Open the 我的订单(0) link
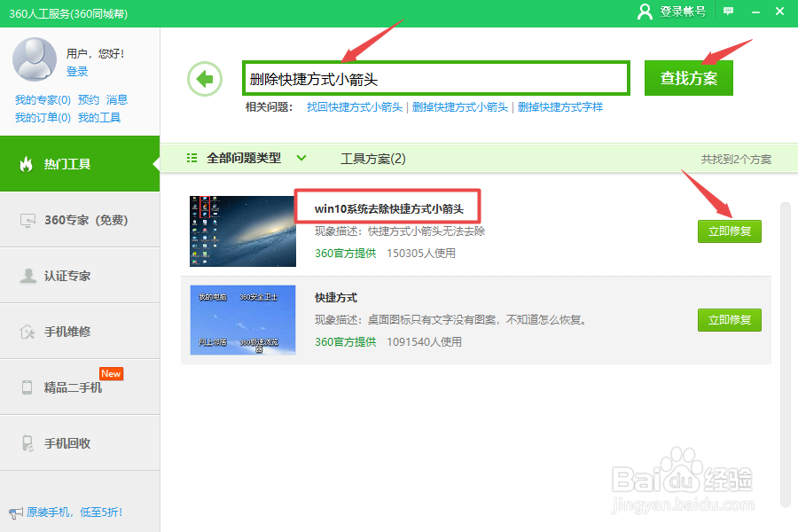Screen dimensions: 798x532 [43, 118]
